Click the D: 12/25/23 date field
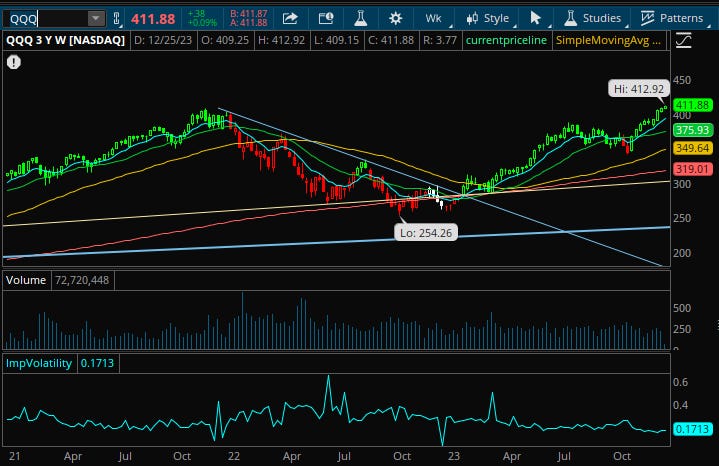Viewport: 719px width, 466px height. [163, 40]
